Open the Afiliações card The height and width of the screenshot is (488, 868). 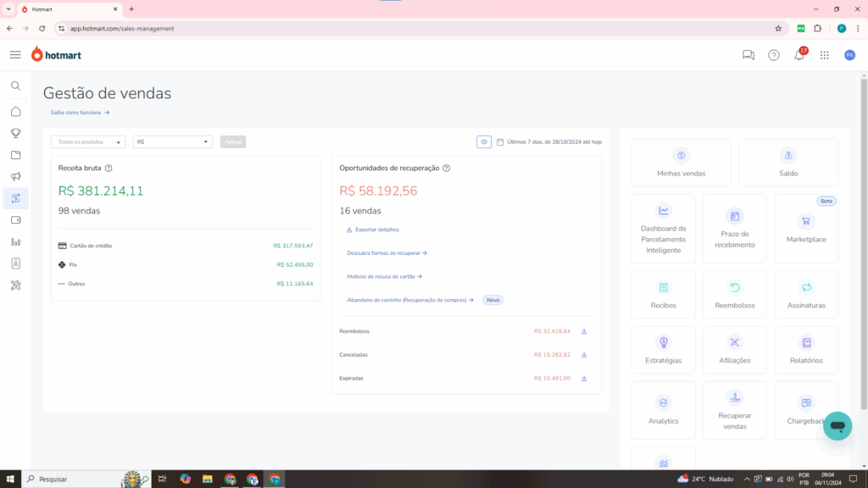coord(735,350)
